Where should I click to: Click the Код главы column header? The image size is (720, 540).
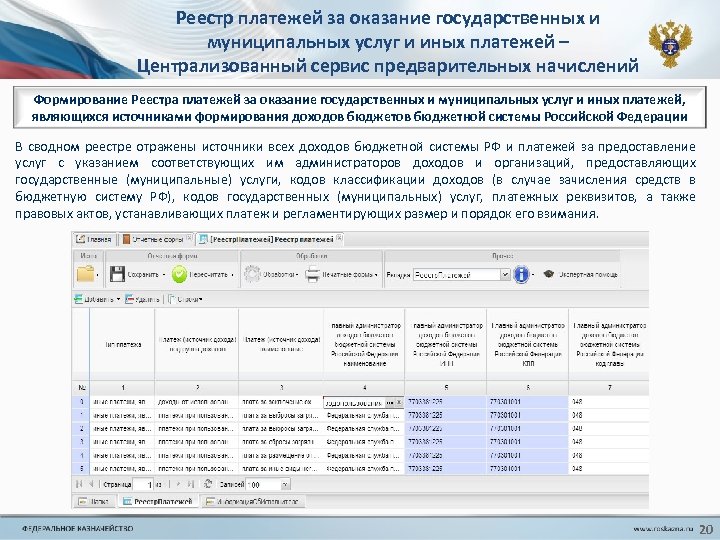coord(609,344)
